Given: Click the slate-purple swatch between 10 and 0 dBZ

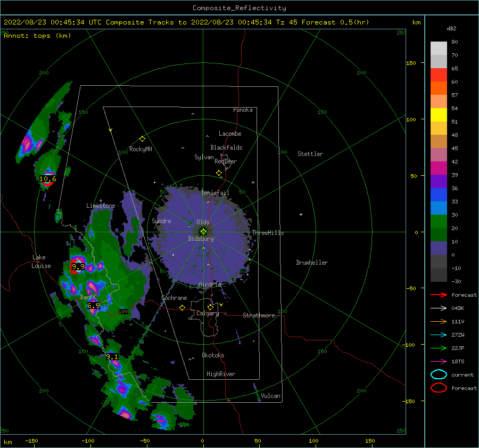Looking at the screenshot, I should coord(439,248).
